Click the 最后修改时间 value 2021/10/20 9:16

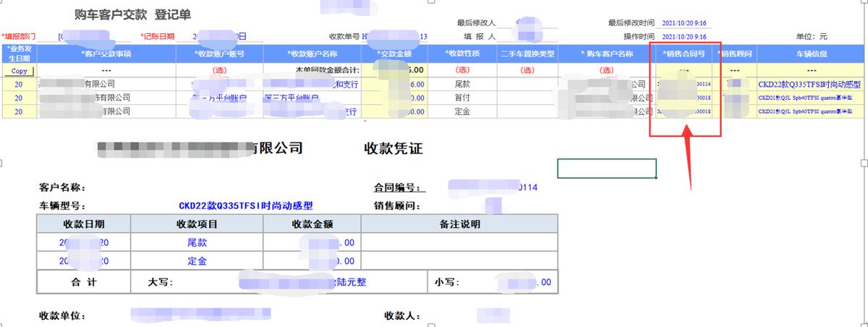point(684,23)
